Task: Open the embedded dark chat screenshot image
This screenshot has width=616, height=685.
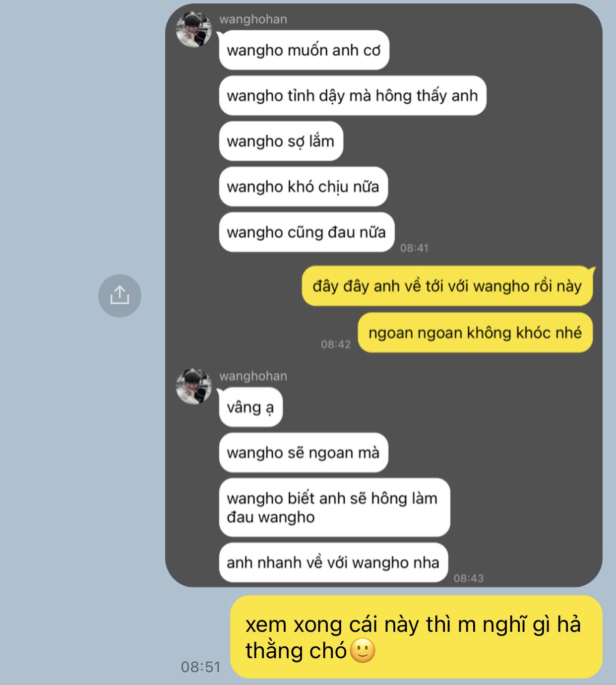Action: [384, 295]
